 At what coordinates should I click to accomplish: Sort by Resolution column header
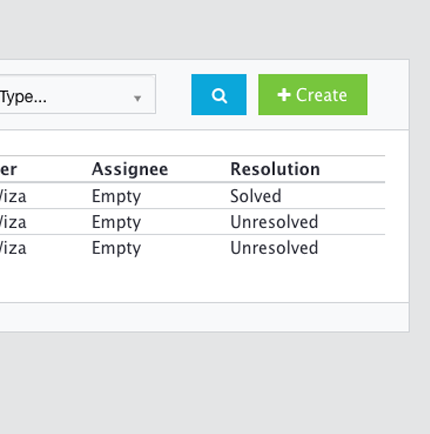tap(275, 169)
